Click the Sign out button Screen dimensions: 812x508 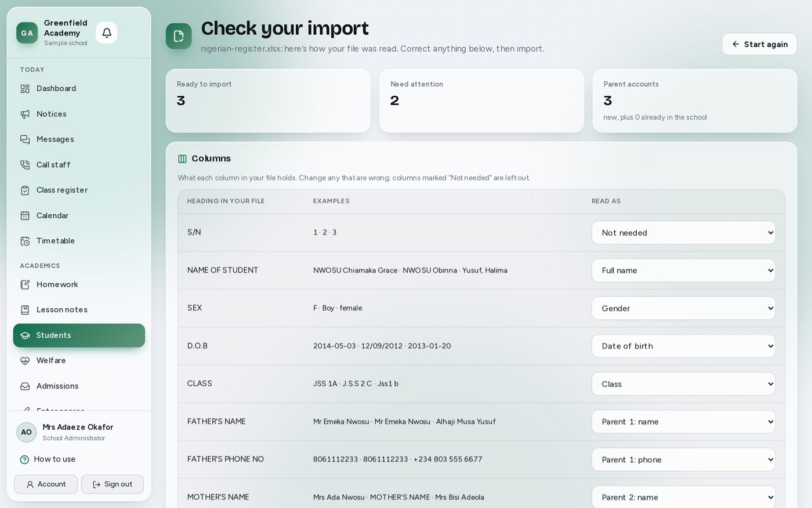click(113, 484)
